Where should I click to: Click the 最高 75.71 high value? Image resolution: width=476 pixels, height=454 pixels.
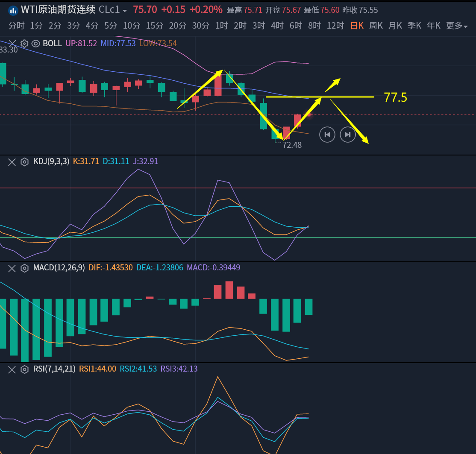point(245,10)
